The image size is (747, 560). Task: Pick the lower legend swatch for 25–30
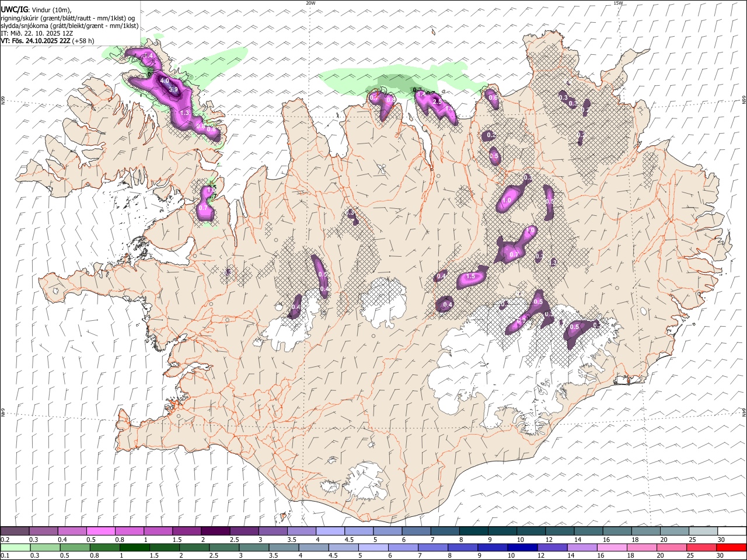[x=701, y=547]
